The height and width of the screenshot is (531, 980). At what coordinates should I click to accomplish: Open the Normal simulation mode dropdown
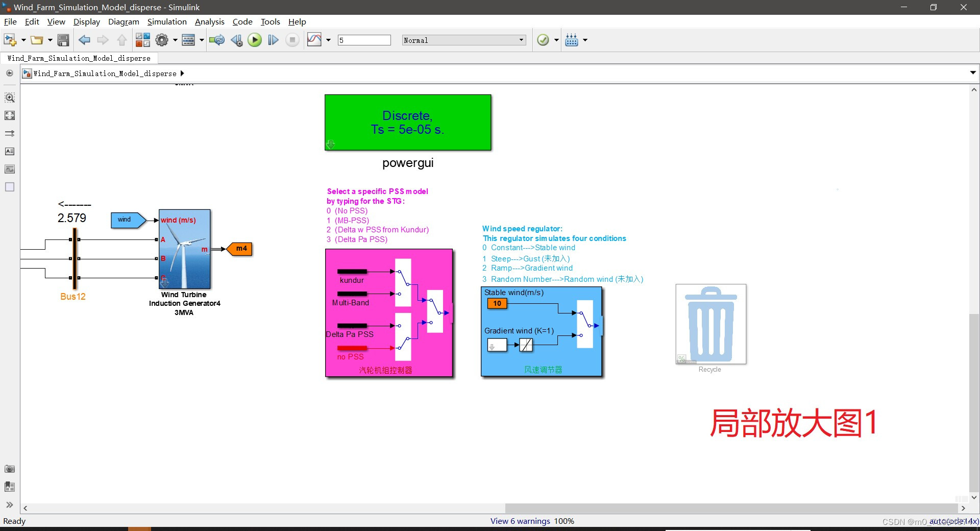pyautogui.click(x=521, y=40)
